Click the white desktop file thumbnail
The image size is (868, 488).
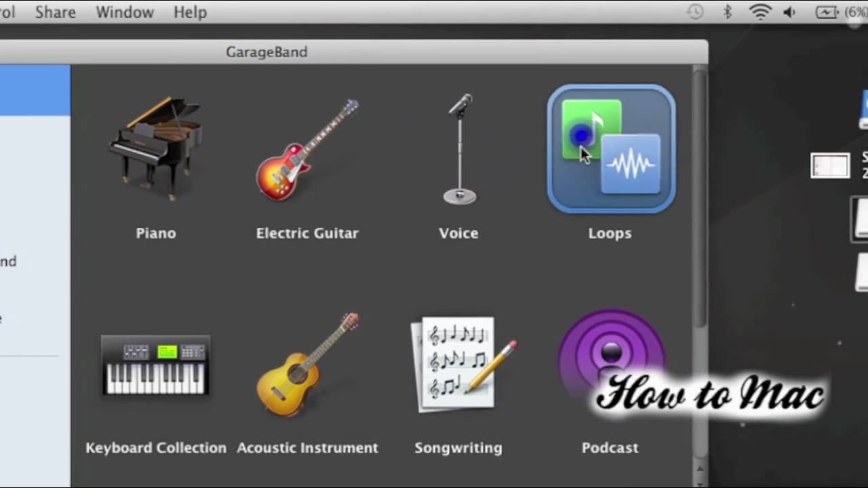point(830,166)
